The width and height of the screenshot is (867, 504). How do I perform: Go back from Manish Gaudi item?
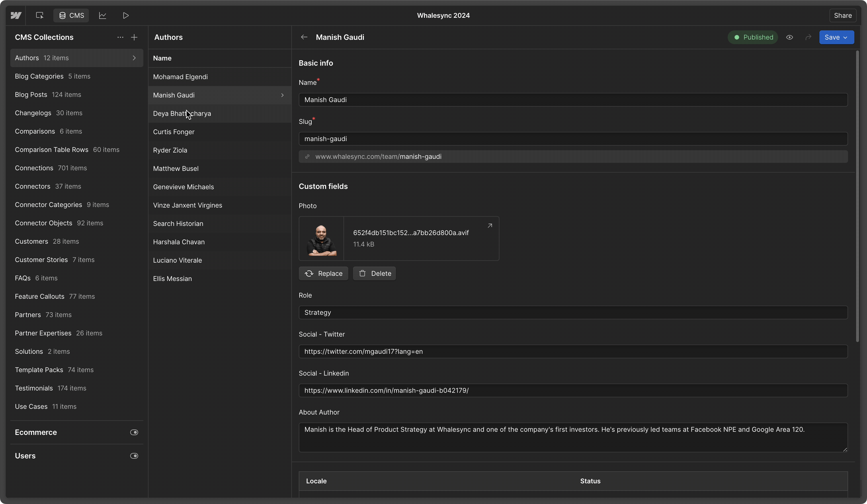[304, 37]
